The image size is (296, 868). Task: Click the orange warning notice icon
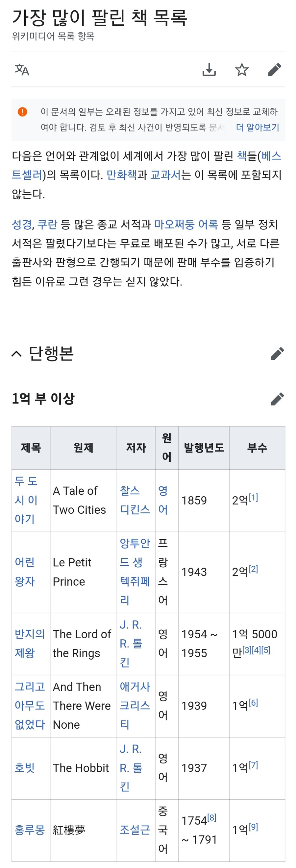[22, 111]
